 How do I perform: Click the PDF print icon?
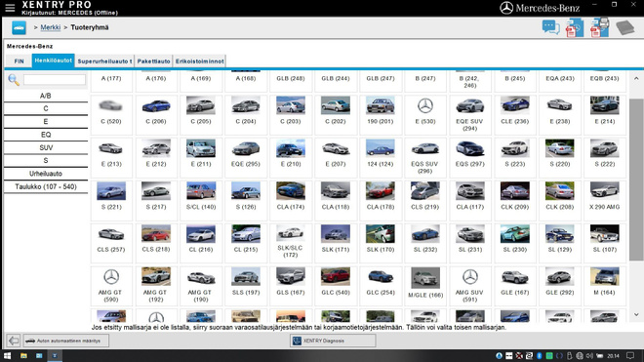[x=600, y=27]
